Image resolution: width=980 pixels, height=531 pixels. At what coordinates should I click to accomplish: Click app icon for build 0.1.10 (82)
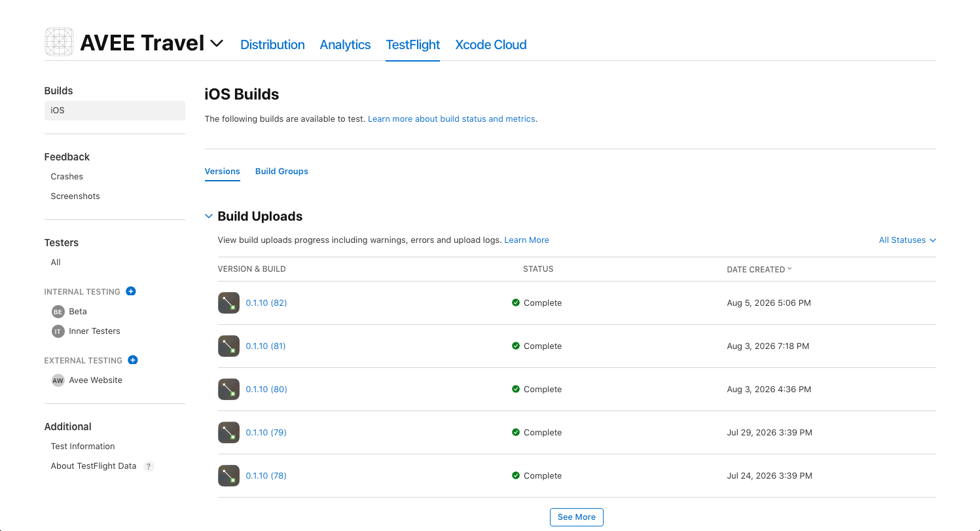pos(228,303)
